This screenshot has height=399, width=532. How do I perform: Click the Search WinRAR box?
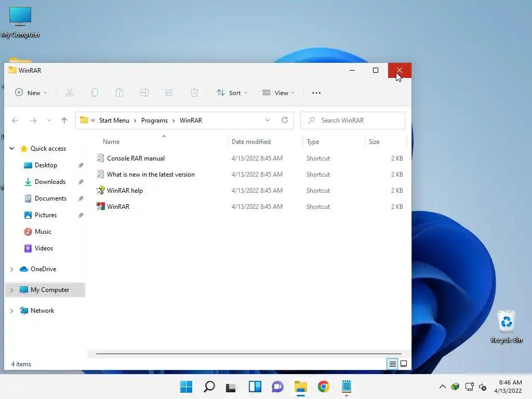[x=353, y=121]
